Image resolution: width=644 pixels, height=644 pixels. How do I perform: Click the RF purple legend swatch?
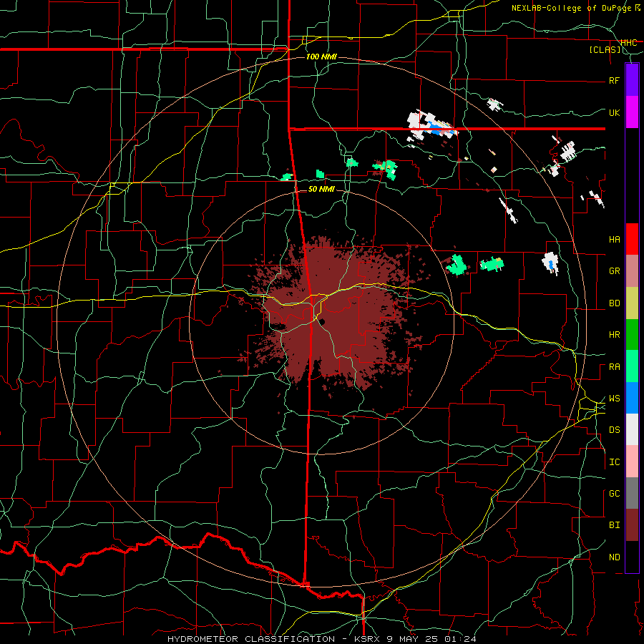pos(632,80)
